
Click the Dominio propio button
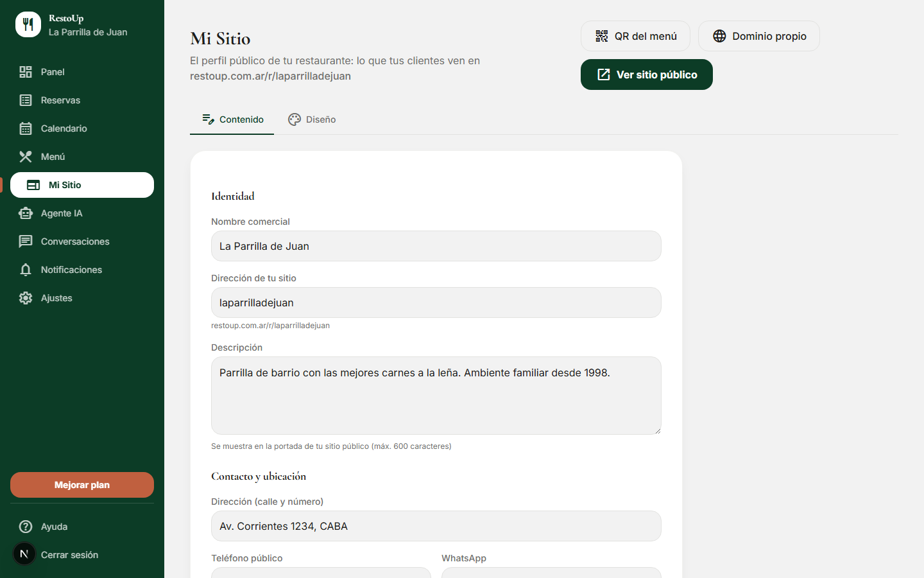point(759,36)
